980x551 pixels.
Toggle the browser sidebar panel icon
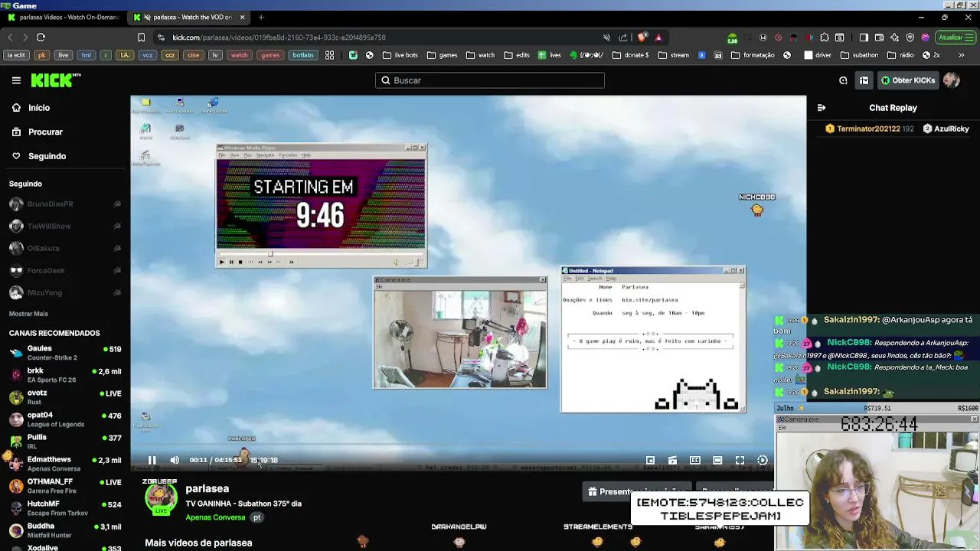coord(864,37)
